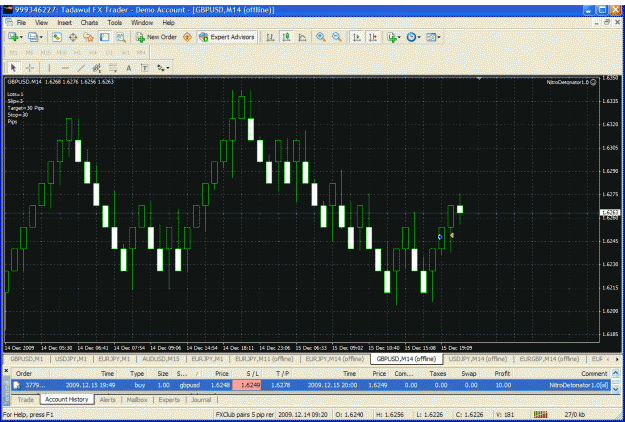The width and height of the screenshot is (625, 422).
Task: Open the Charts menu
Action: coord(89,23)
